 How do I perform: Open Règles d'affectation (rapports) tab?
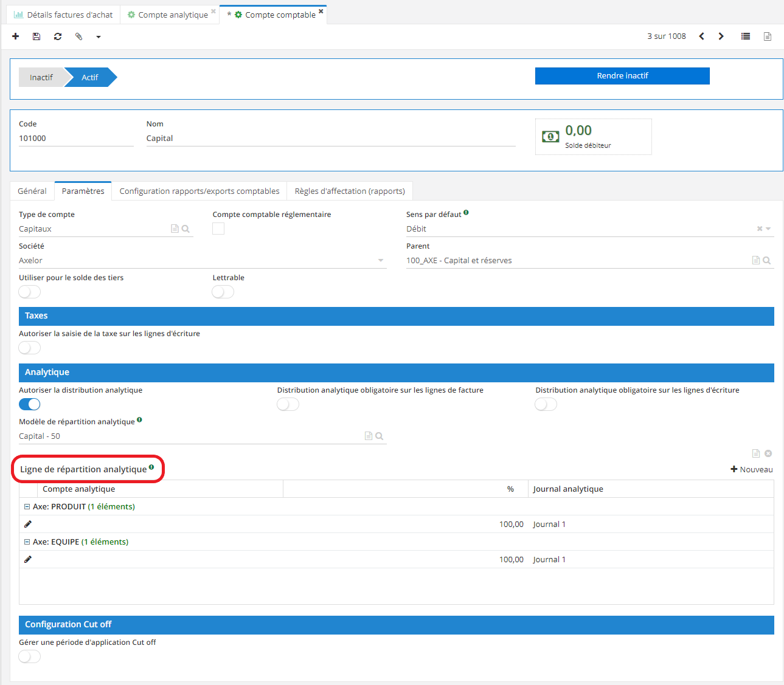[350, 191]
